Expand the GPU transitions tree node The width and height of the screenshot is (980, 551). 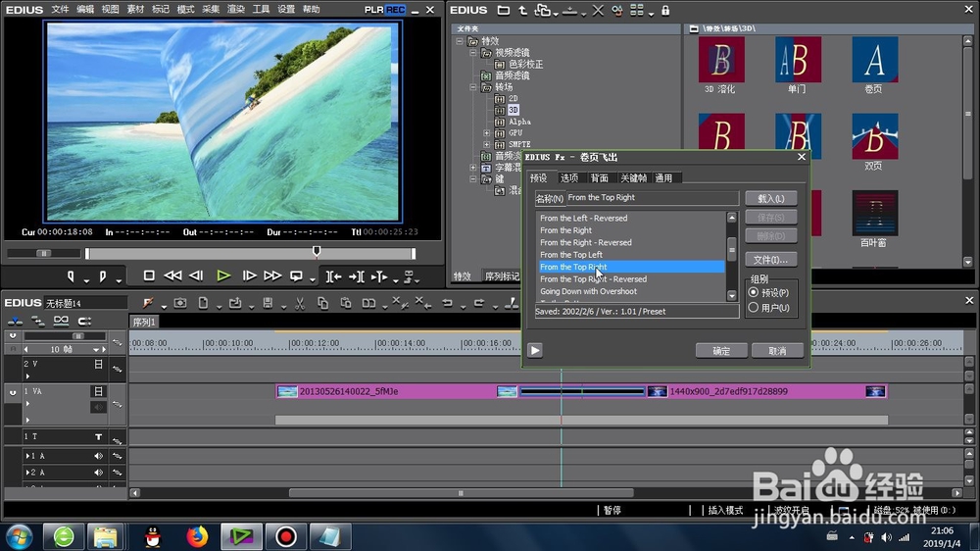(487, 132)
